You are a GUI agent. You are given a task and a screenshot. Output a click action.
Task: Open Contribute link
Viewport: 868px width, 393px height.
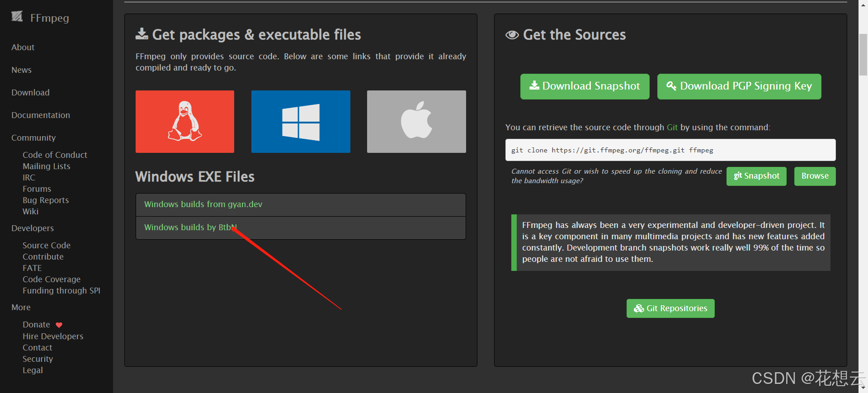[43, 257]
